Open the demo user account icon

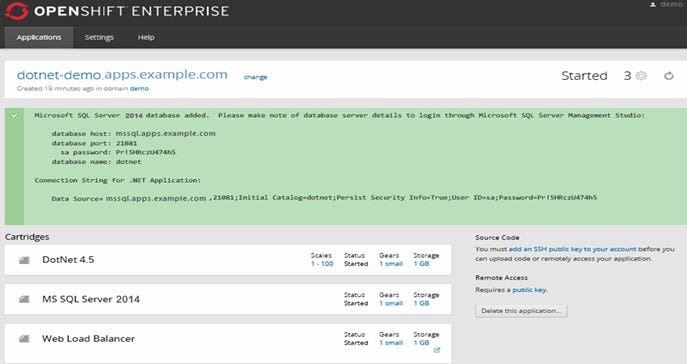pos(653,4)
